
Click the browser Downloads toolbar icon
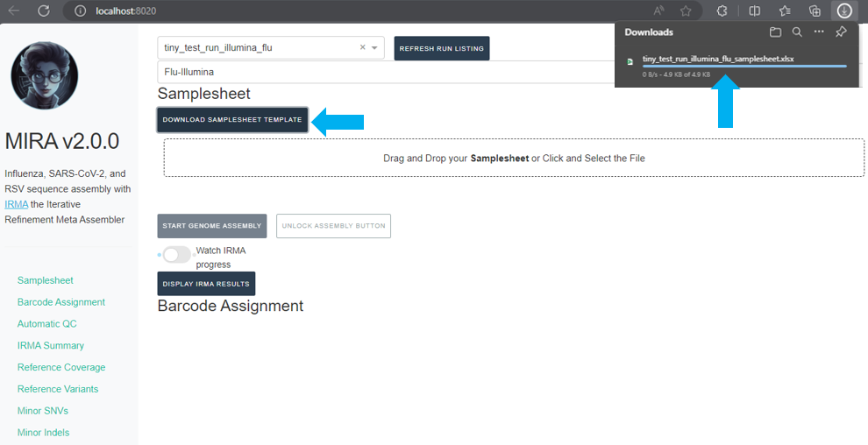click(x=843, y=11)
